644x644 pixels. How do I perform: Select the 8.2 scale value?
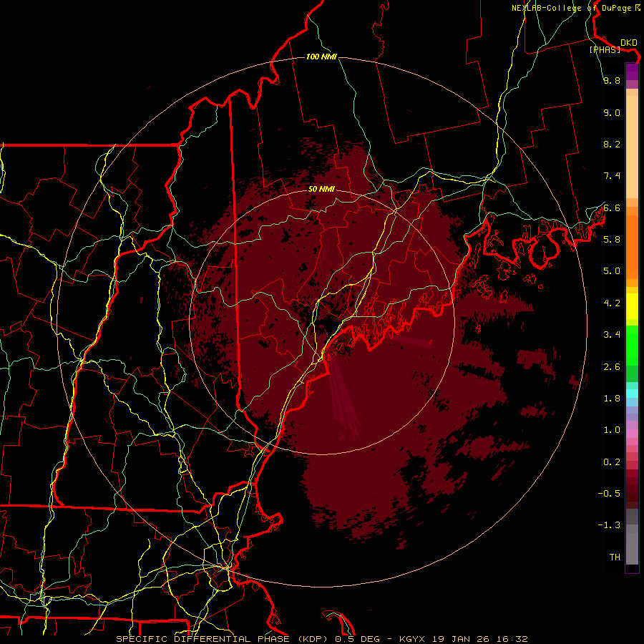[x=612, y=144]
